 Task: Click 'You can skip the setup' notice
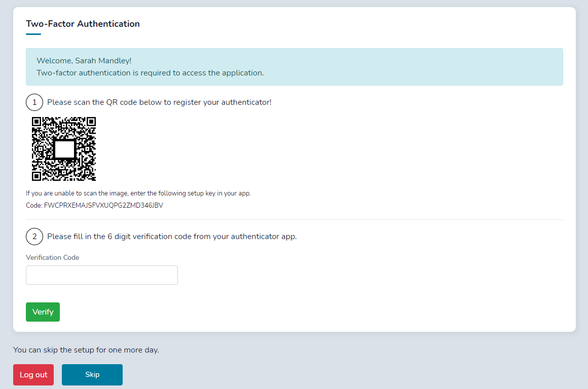tap(86, 349)
